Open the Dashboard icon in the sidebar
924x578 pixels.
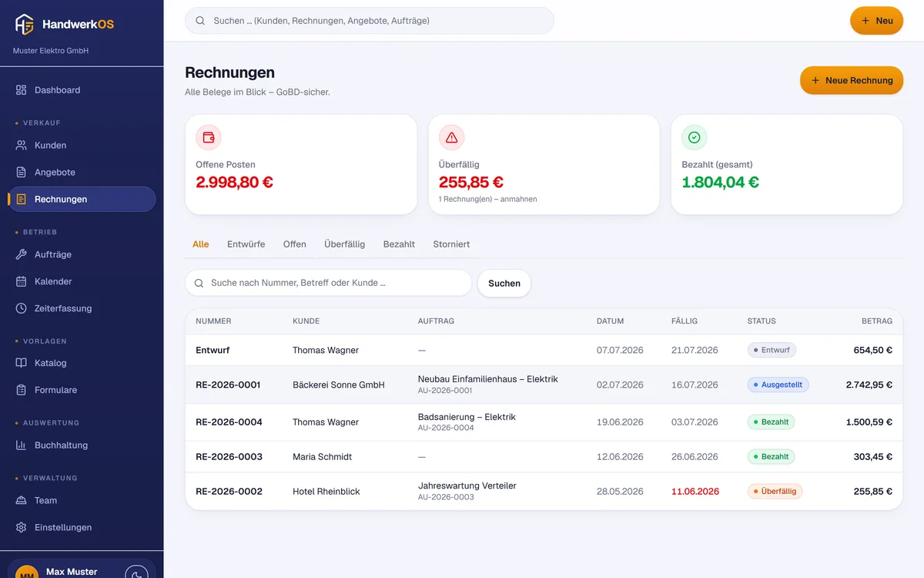(22, 90)
